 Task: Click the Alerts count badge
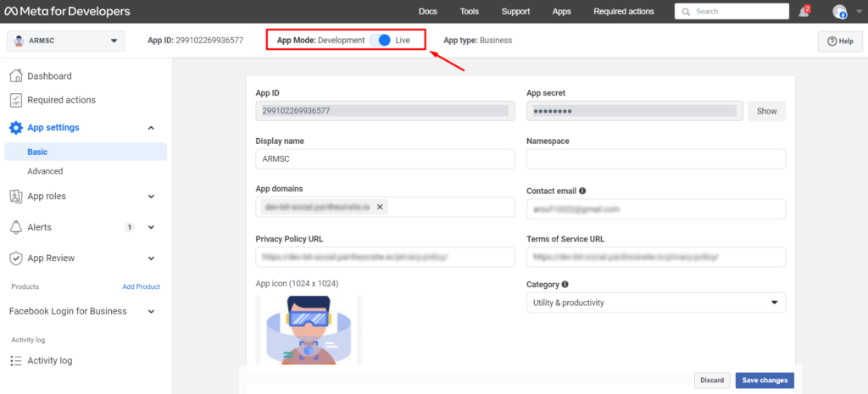coord(130,227)
